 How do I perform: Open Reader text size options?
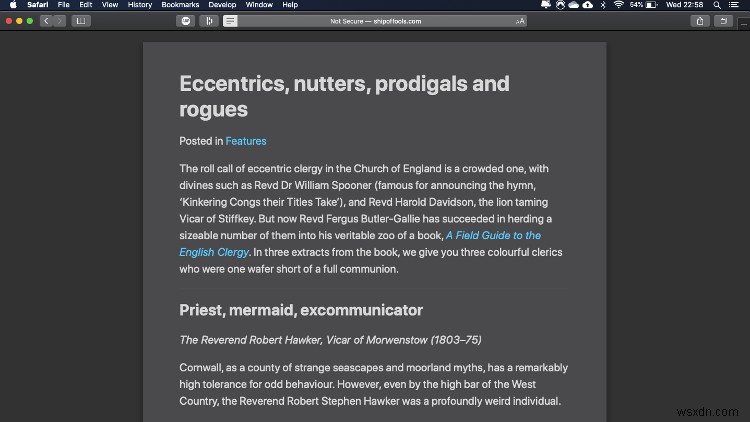[520, 20]
